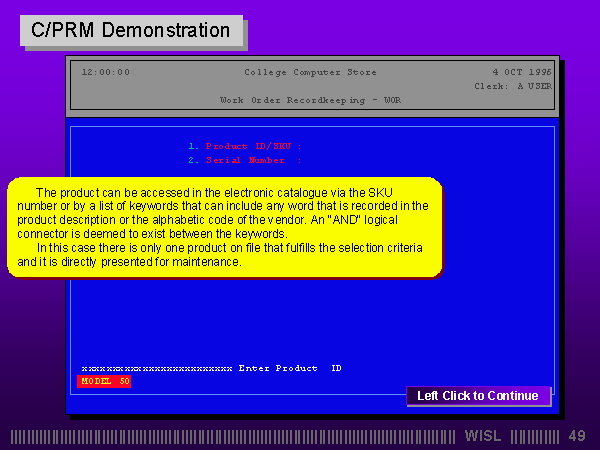Image resolution: width=600 pixels, height=450 pixels.
Task: Click the empty blue terminal area below the callout
Action: pyautogui.click(x=310, y=320)
